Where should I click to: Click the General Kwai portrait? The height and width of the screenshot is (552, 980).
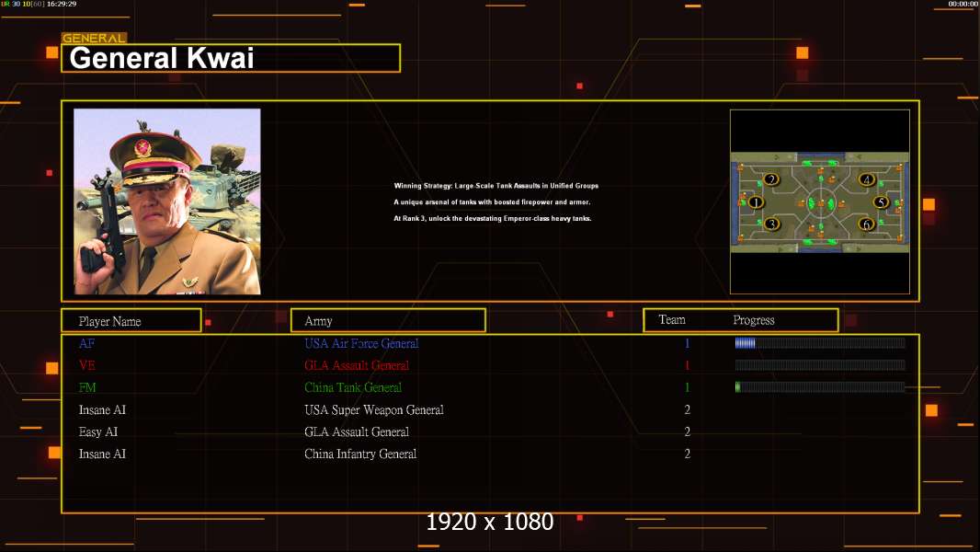[x=167, y=201]
